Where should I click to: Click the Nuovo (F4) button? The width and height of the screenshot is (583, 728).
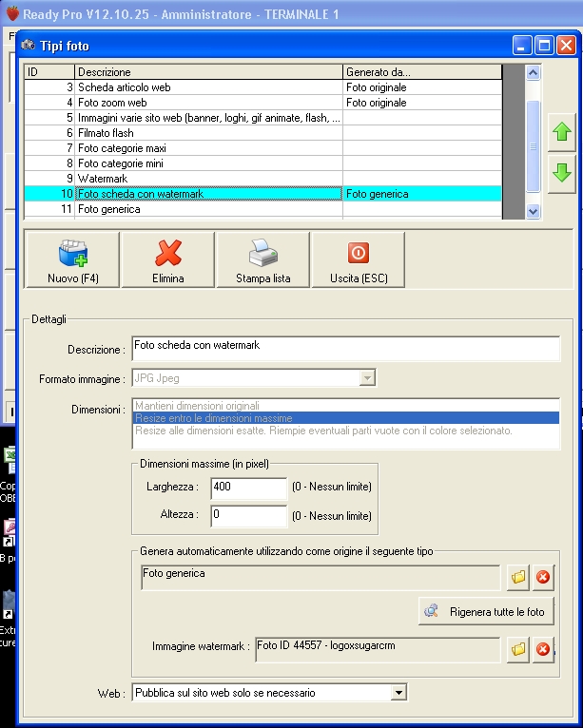click(x=72, y=260)
